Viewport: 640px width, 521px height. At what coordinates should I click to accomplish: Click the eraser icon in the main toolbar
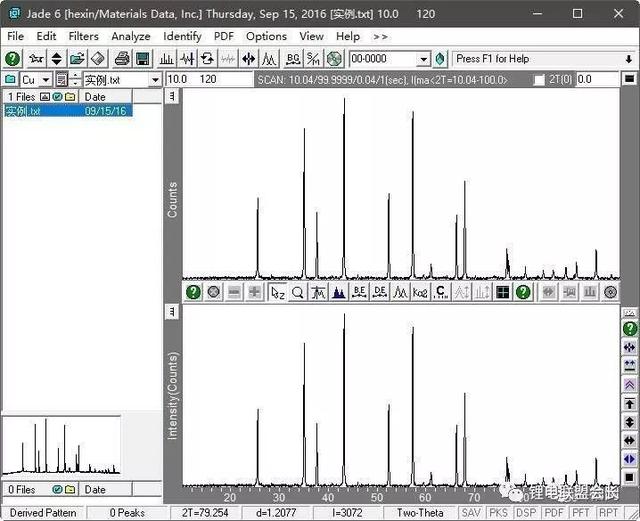click(98, 59)
